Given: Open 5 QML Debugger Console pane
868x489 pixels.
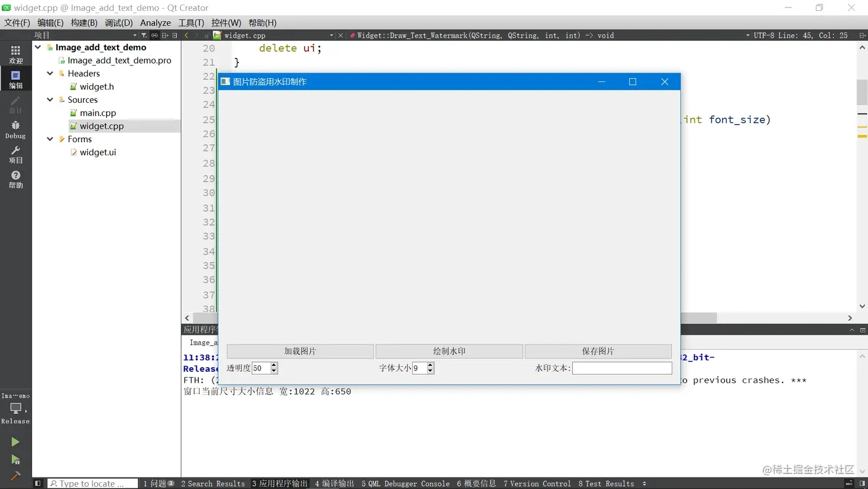Looking at the screenshot, I should pos(406,484).
